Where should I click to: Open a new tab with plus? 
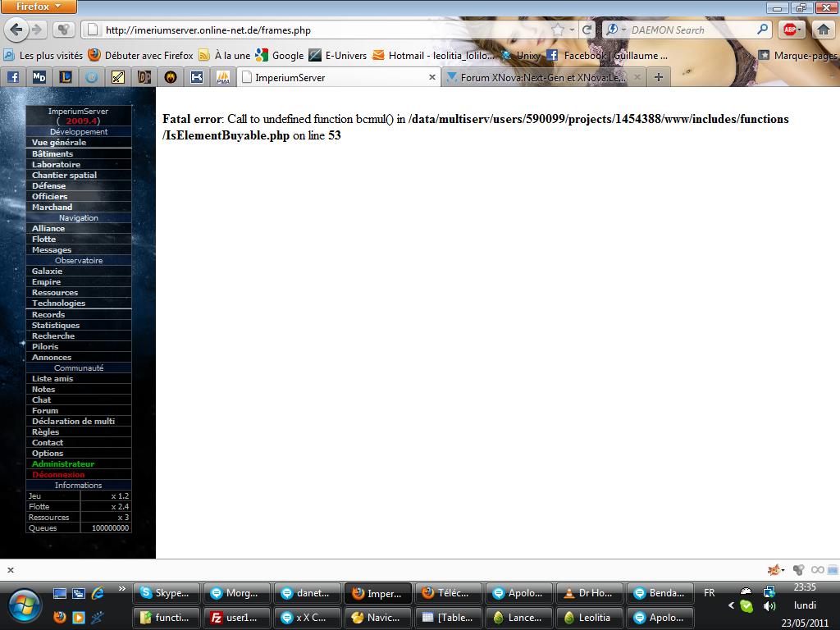tap(659, 77)
